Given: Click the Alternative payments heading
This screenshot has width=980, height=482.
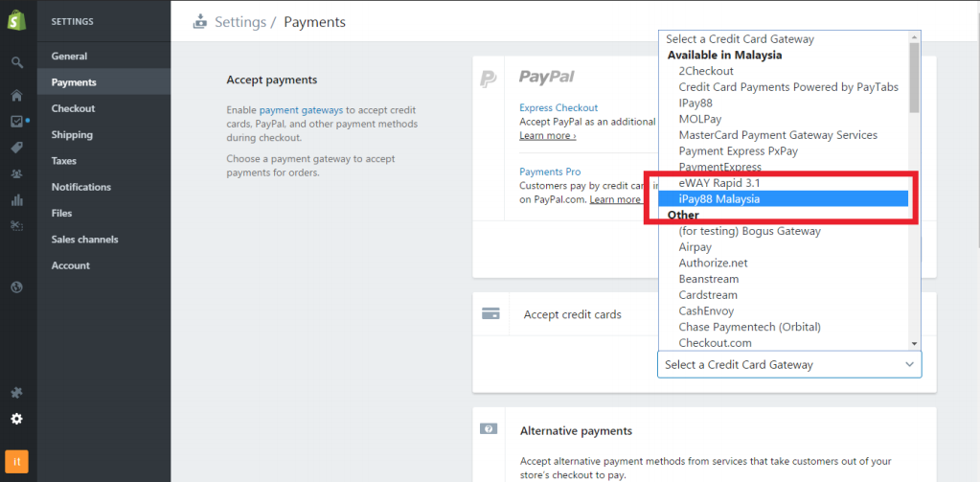Looking at the screenshot, I should point(576,431).
